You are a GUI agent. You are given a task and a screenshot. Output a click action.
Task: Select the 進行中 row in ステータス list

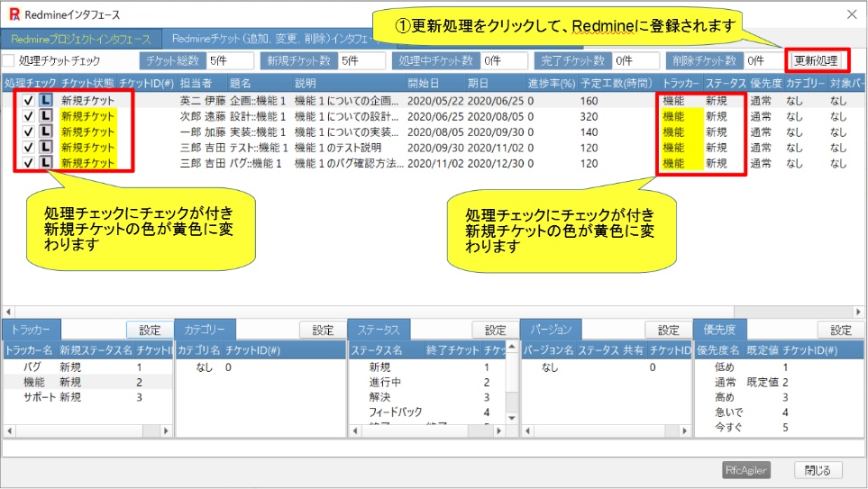(427, 382)
